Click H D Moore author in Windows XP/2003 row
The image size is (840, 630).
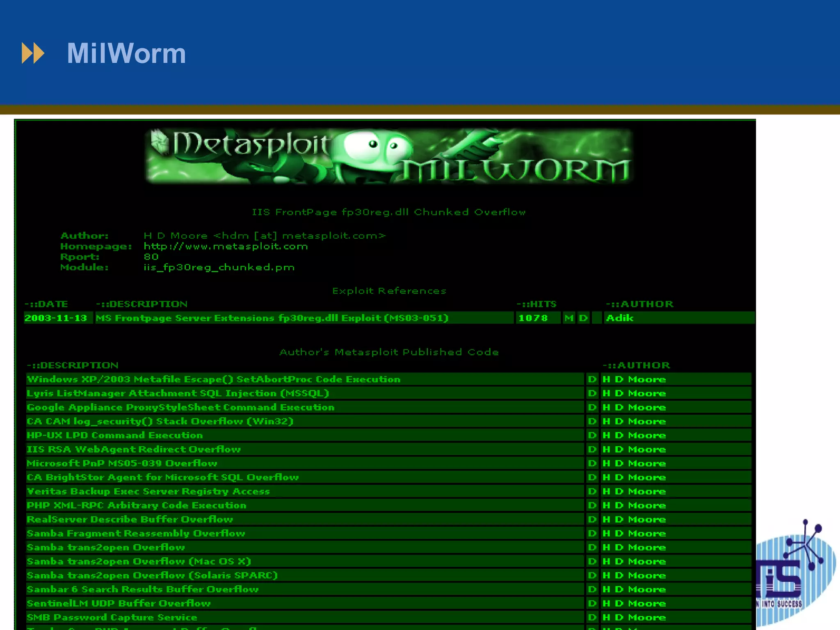click(634, 379)
